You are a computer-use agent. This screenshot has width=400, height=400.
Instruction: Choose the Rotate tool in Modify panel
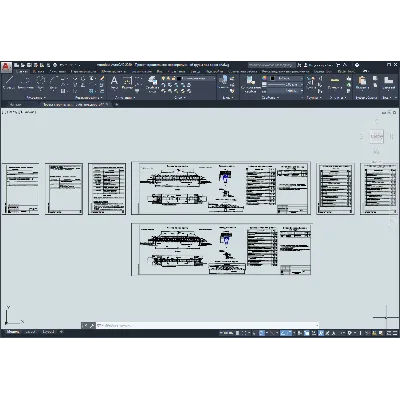point(83,79)
